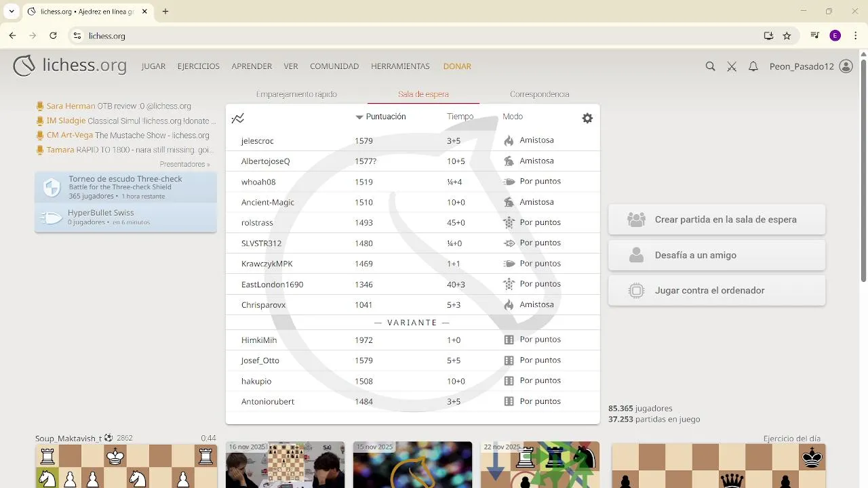Click the rapid rabbit icon in AlbertojoseQ row
The width and height of the screenshot is (868, 488).
tap(509, 161)
